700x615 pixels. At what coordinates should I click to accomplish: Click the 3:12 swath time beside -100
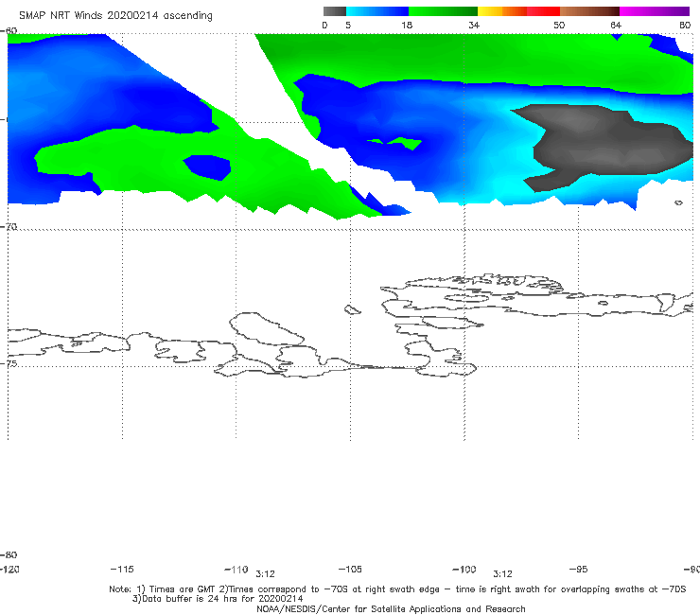[502, 574]
